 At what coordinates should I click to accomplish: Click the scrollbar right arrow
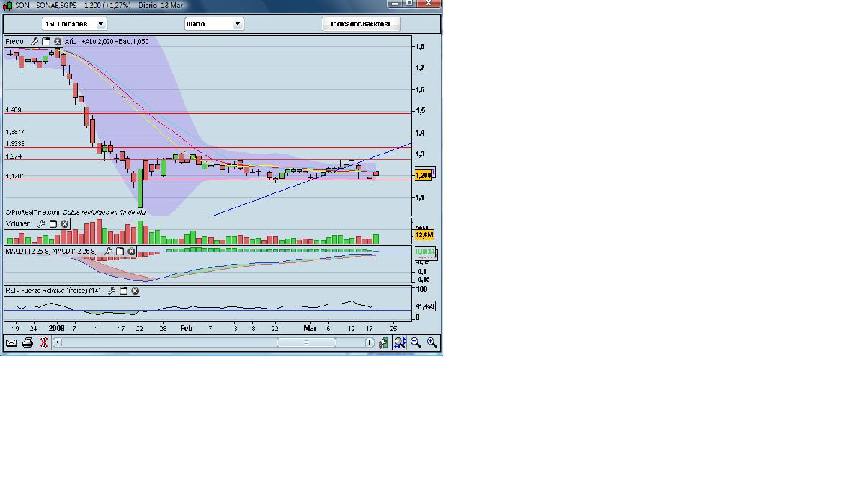click(370, 343)
